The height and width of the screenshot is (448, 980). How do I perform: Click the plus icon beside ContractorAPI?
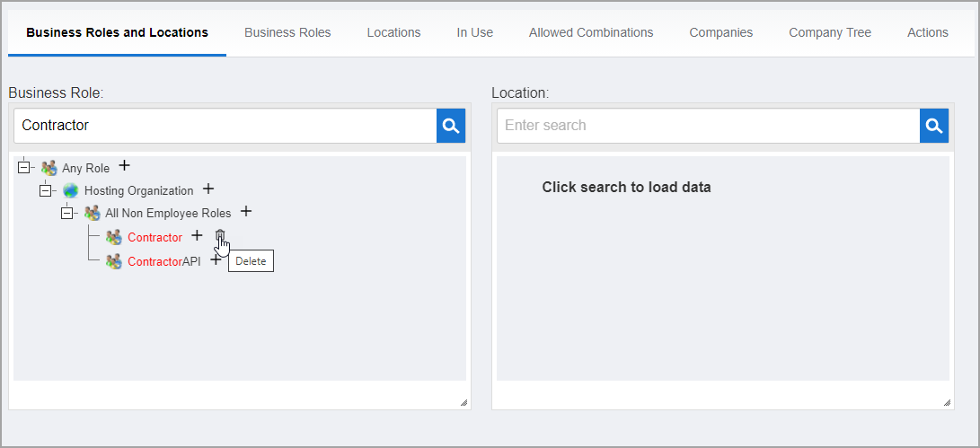pos(215,260)
